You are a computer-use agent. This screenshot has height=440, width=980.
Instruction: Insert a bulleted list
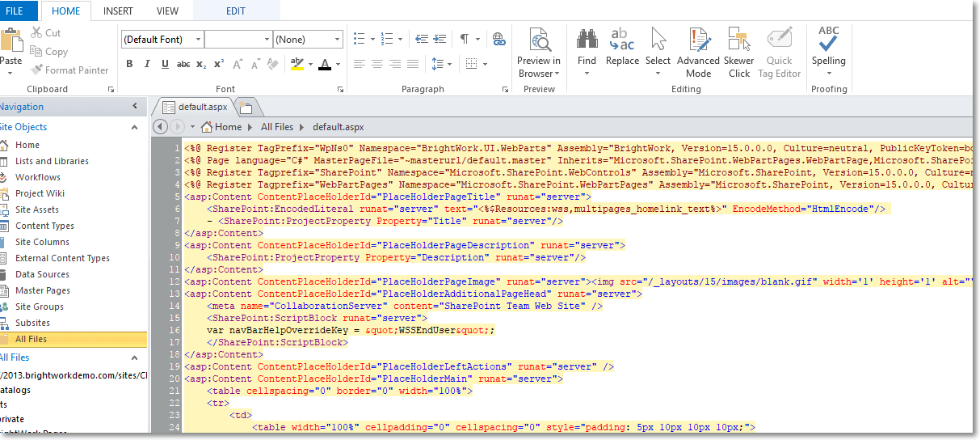pos(360,39)
